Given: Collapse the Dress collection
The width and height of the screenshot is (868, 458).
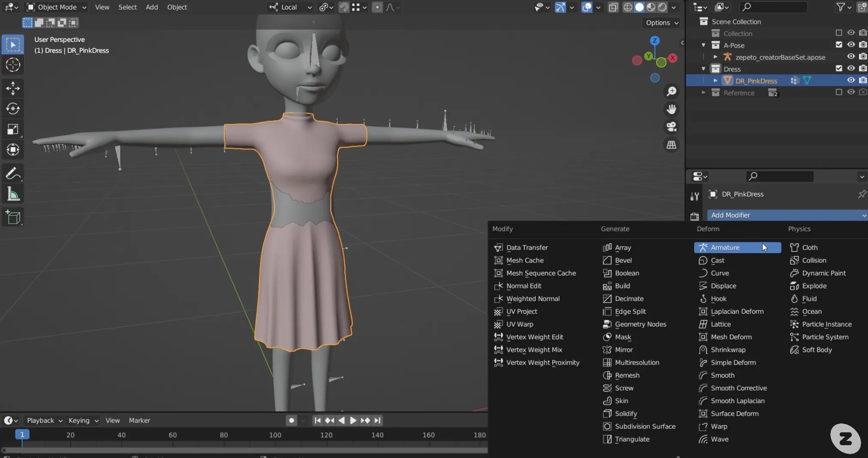Looking at the screenshot, I should 703,69.
